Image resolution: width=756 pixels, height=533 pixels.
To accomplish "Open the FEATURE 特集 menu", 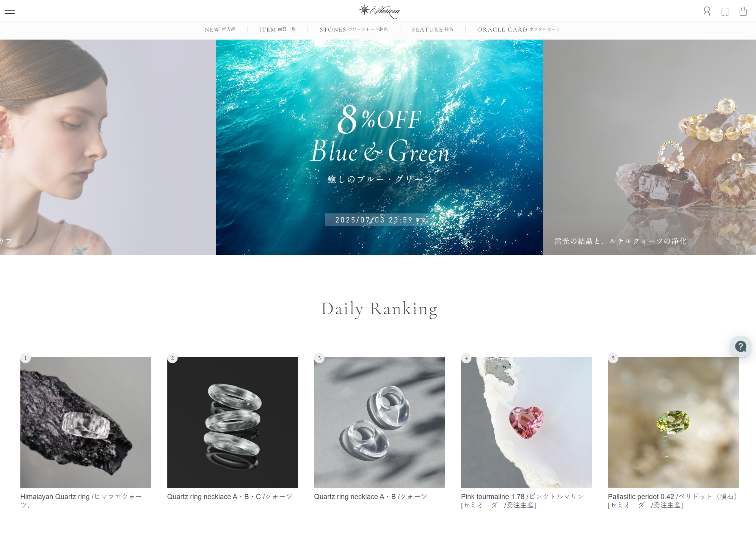I will [432, 30].
